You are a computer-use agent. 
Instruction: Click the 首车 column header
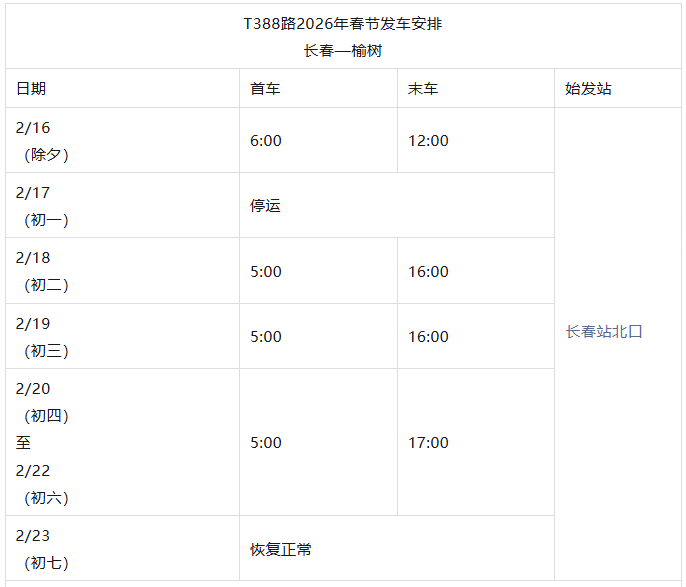coord(265,88)
